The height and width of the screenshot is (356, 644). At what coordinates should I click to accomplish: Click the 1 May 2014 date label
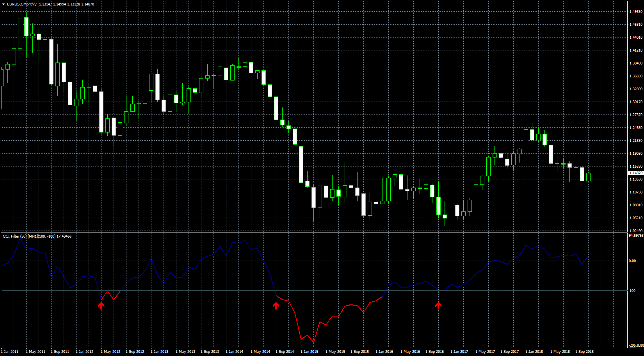pyautogui.click(x=260, y=352)
